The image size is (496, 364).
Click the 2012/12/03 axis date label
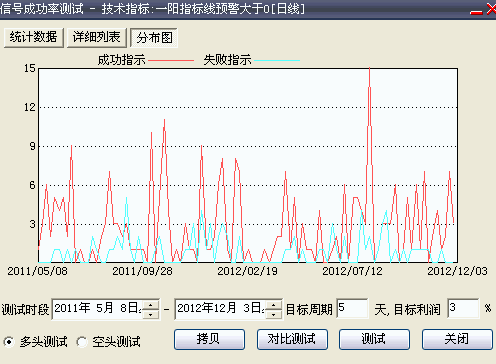pyautogui.click(x=458, y=271)
